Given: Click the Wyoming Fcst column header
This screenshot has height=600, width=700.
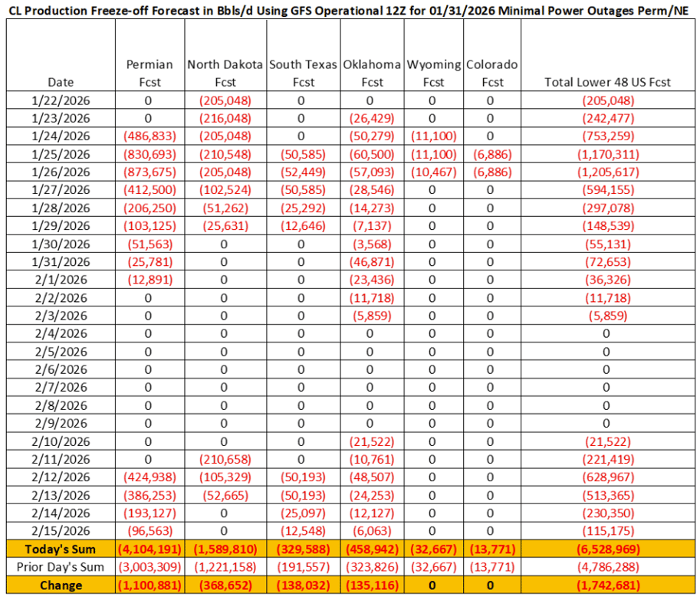Looking at the screenshot, I should 434,74.
